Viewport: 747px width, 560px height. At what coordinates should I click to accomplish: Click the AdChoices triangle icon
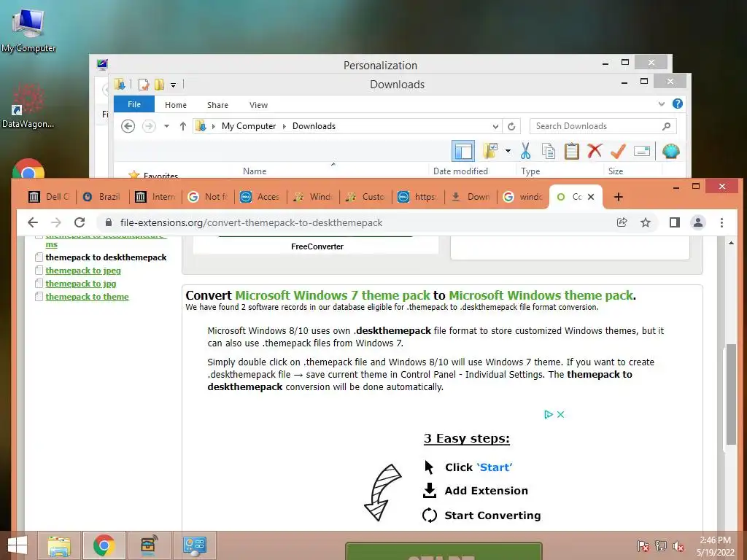click(549, 414)
